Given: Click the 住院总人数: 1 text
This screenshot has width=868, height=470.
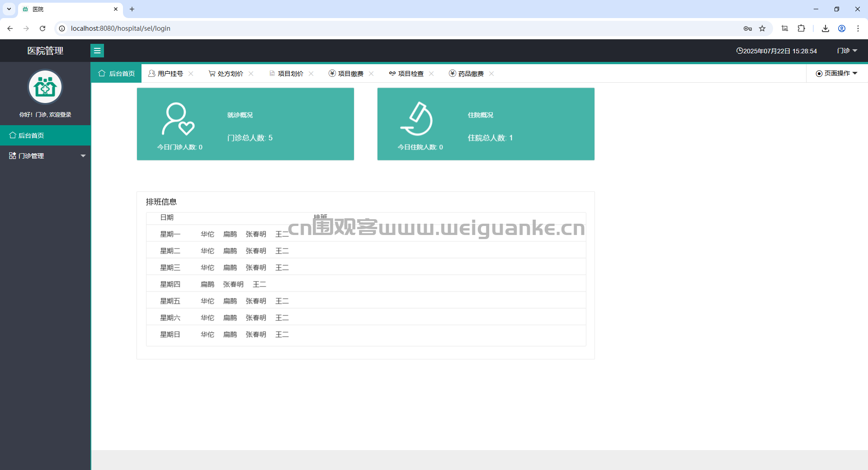Looking at the screenshot, I should [491, 138].
